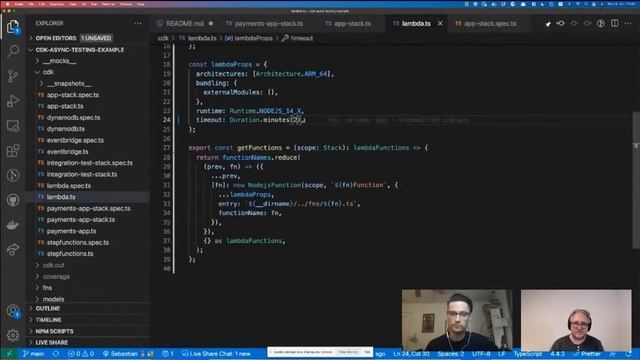Change indentation via Spaces: 2
Screen dimensions: 640x360
(451, 354)
